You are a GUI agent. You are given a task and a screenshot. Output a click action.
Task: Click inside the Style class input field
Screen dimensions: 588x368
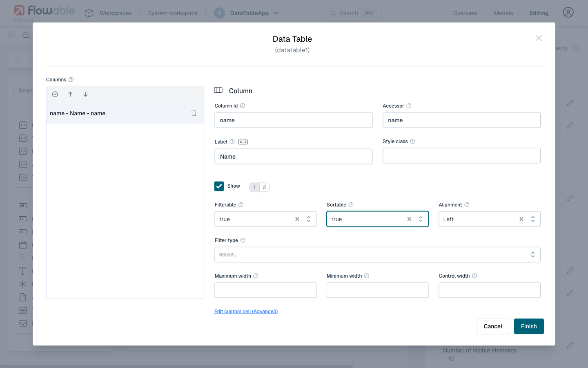[461, 155]
